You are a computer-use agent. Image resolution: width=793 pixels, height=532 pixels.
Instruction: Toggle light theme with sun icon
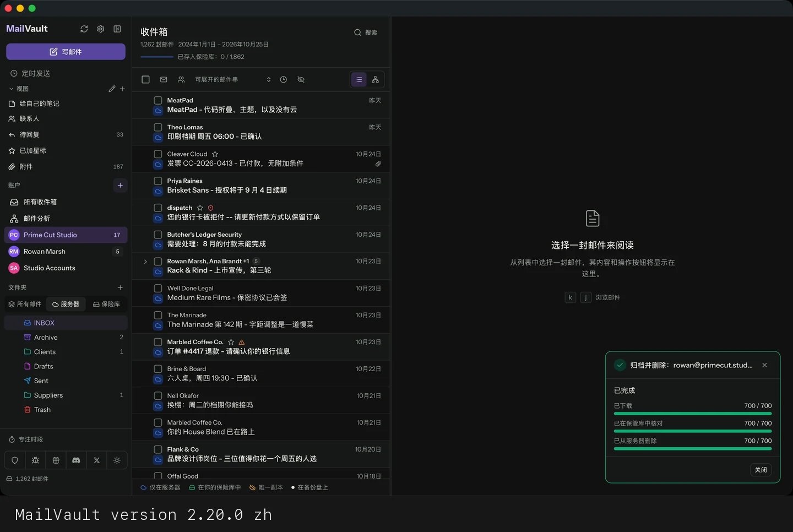pos(117,460)
